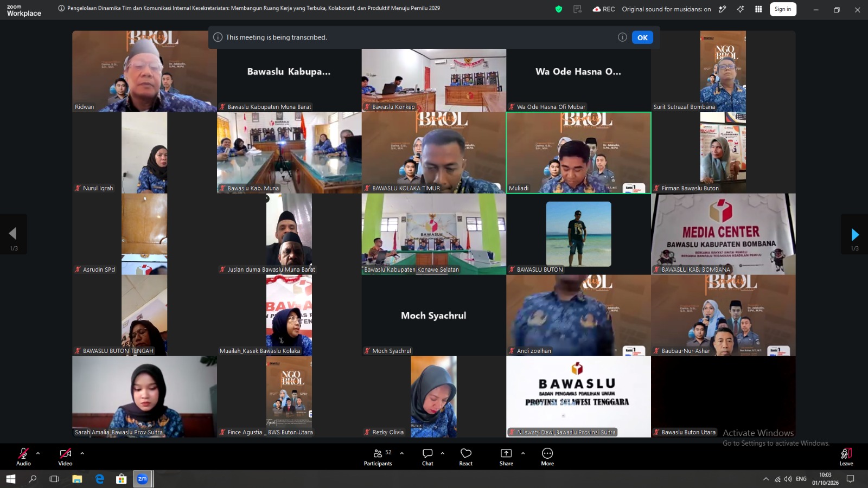868x488 pixels.
Task: Open Windows Start menu
Action: pyautogui.click(x=11, y=479)
